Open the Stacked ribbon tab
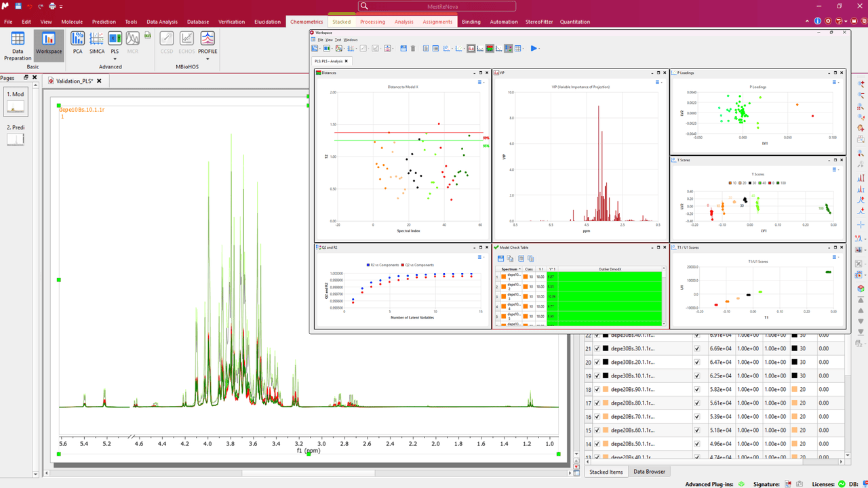 [342, 22]
